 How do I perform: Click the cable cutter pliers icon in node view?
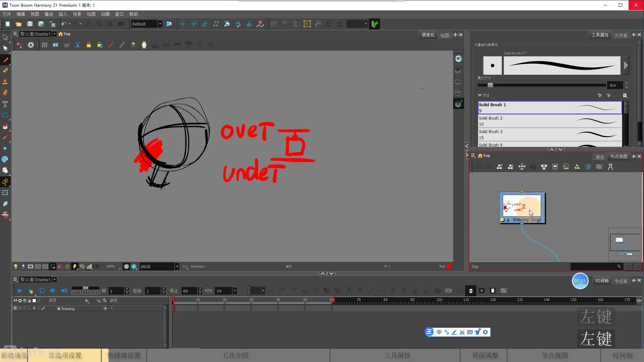coord(610,167)
